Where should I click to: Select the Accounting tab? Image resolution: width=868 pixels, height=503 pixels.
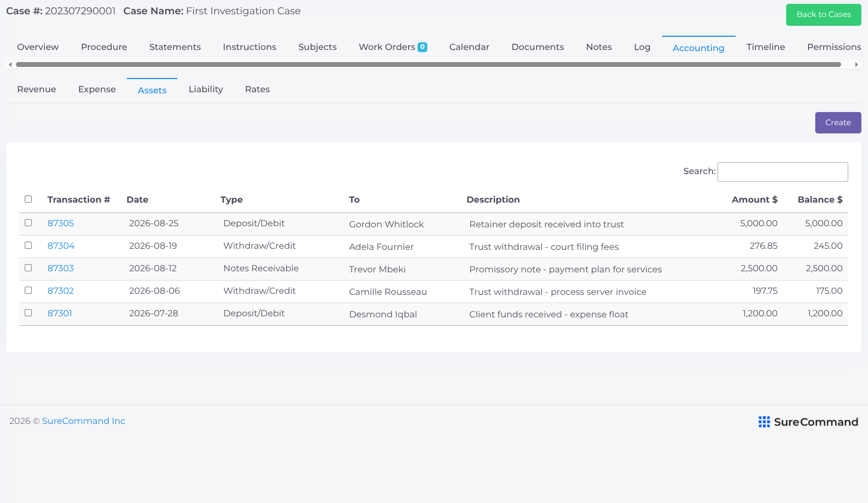698,48
